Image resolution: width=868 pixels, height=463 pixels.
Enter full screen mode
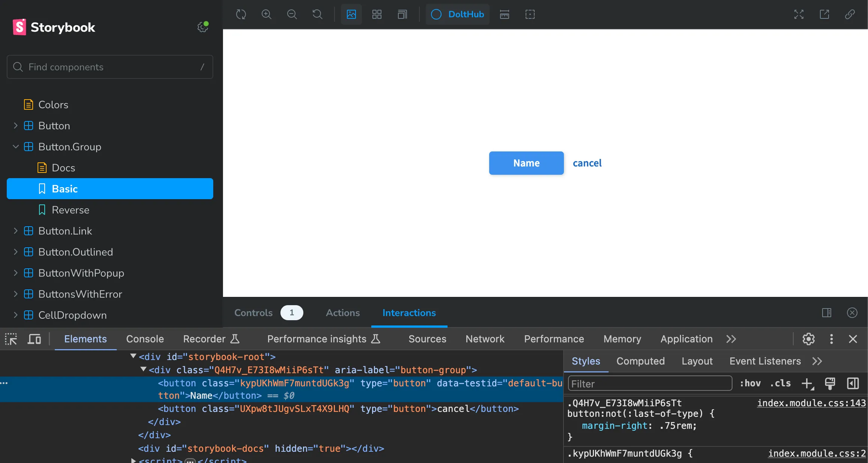799,14
